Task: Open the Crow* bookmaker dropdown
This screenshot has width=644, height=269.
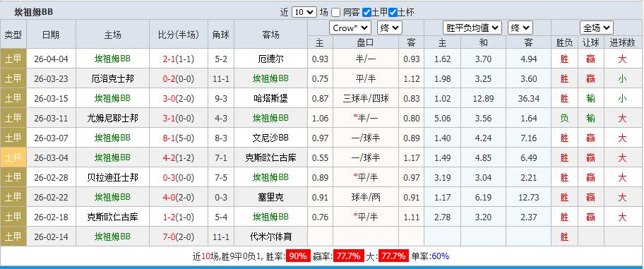Action: 350,28
